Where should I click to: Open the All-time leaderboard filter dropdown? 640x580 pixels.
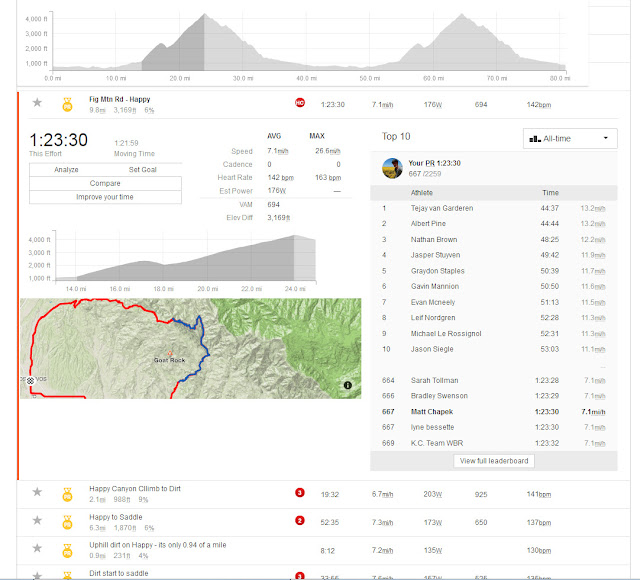pyautogui.click(x=570, y=139)
